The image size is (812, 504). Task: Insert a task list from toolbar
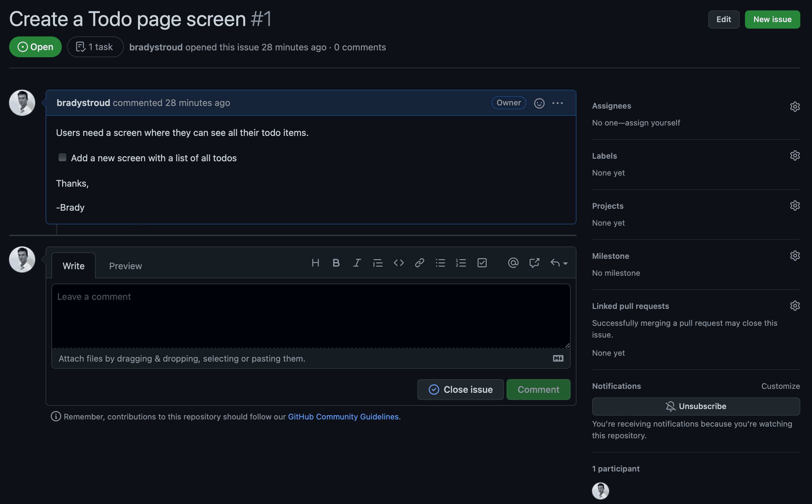(x=482, y=263)
